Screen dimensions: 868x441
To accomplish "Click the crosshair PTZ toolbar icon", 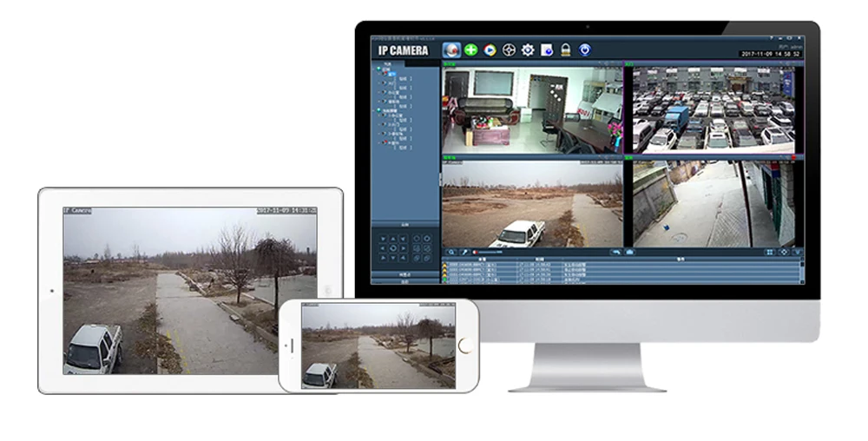I will tap(509, 49).
